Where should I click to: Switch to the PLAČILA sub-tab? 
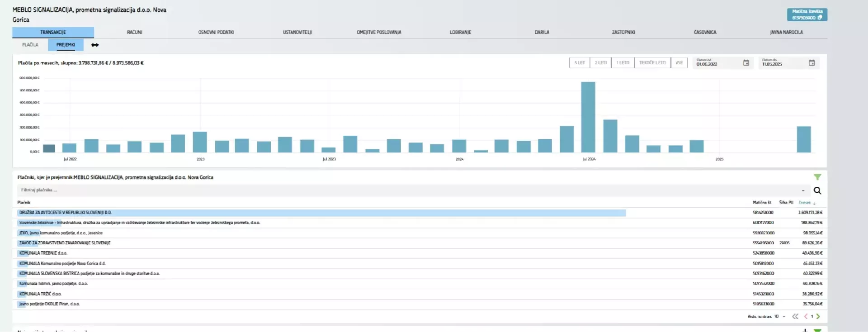pos(30,45)
